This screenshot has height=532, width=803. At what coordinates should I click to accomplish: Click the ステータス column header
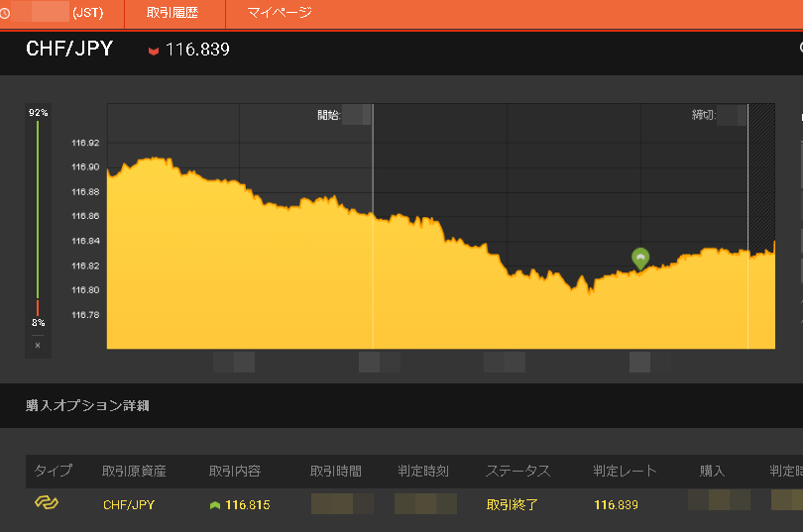point(517,471)
